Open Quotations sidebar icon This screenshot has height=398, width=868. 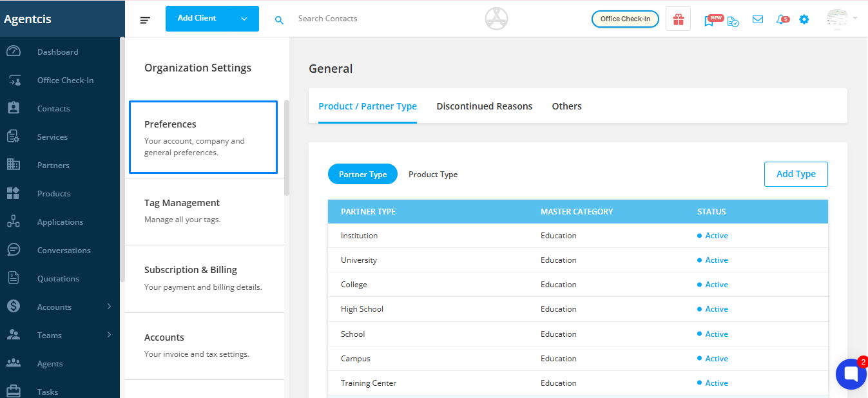[14, 278]
